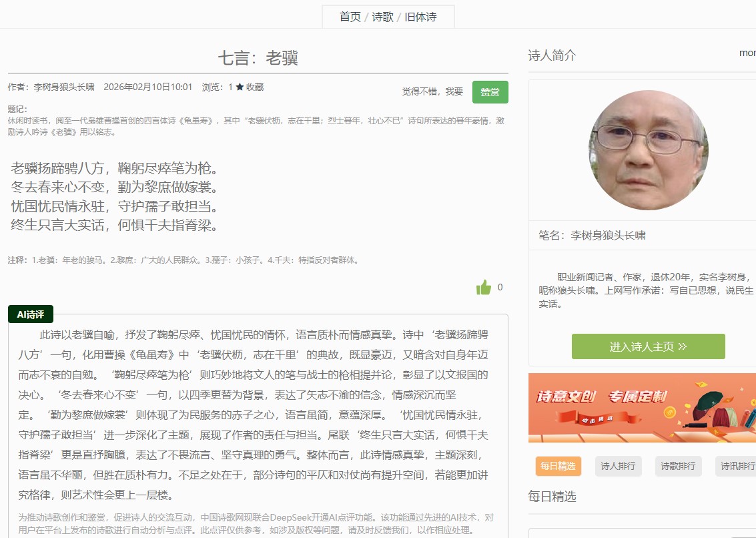This screenshot has height=538, width=756.
Task: Open the 进入诗人主页 poet homepage button
Action: [649, 346]
